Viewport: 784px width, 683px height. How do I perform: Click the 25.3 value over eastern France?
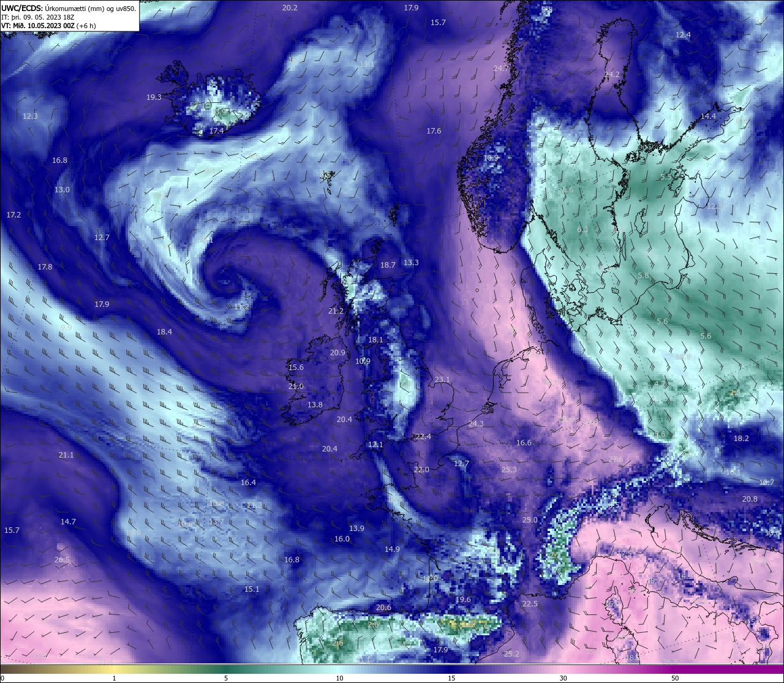click(509, 470)
